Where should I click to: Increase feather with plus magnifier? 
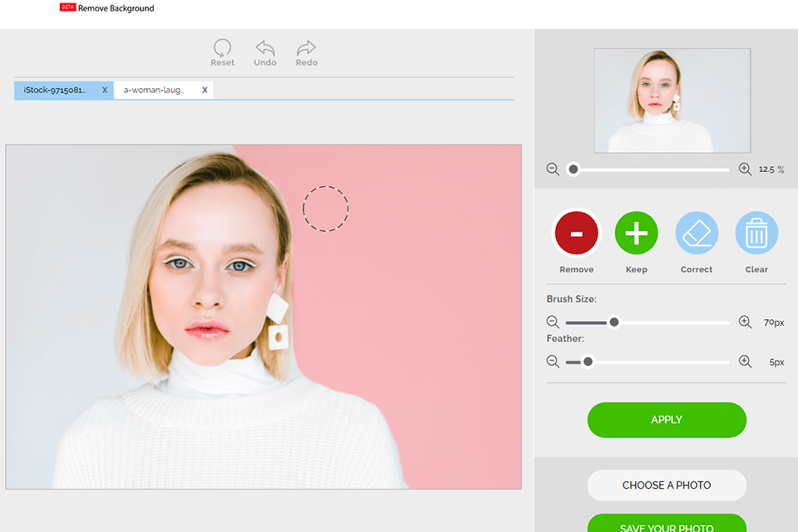pos(745,362)
